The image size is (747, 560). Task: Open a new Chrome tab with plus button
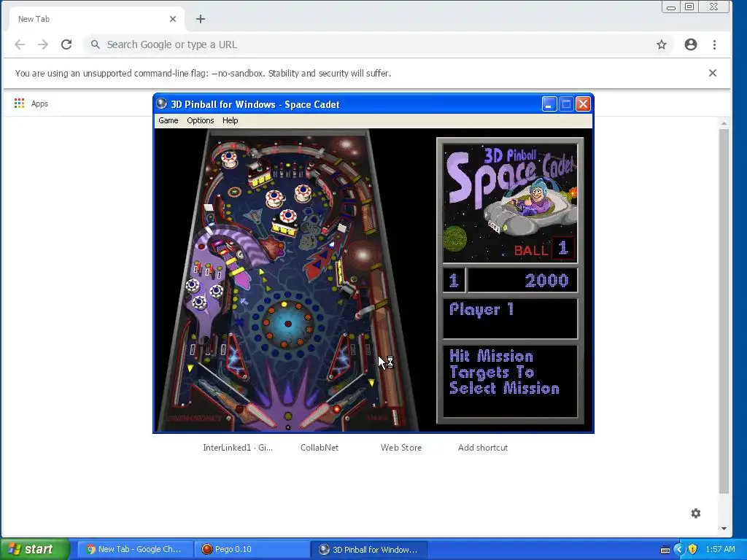pos(201,19)
